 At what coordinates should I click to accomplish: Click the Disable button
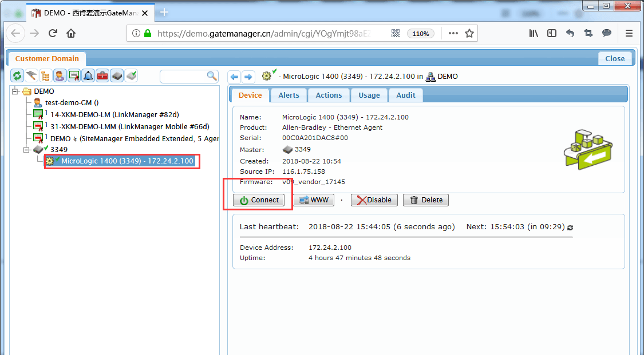pyautogui.click(x=374, y=200)
